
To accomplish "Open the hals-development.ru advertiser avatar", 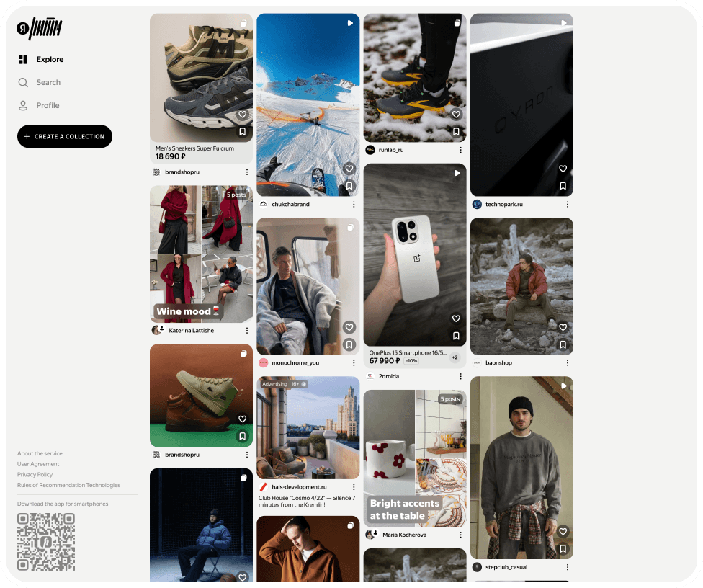I will tap(264, 487).
